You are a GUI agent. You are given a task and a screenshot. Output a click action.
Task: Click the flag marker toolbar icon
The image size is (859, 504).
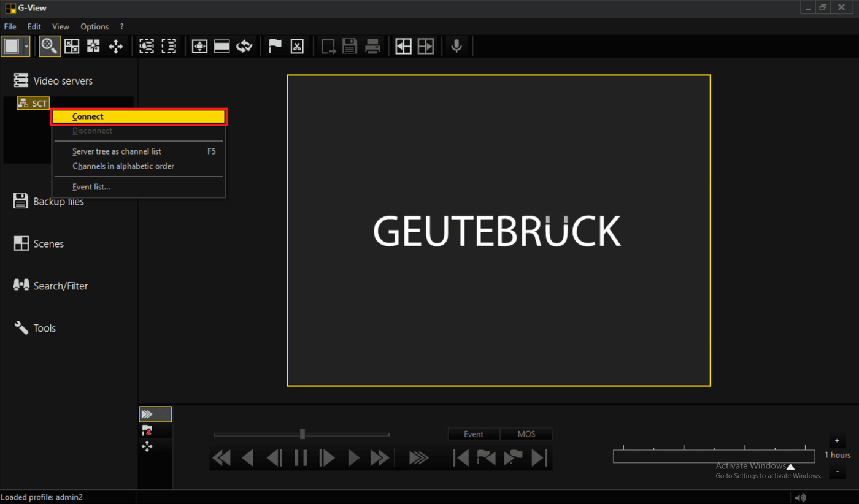click(275, 46)
